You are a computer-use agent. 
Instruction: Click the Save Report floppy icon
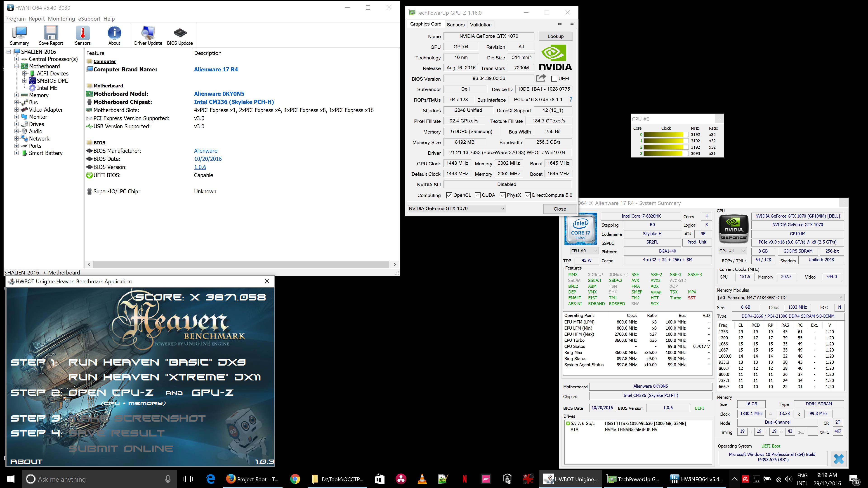coord(51,35)
